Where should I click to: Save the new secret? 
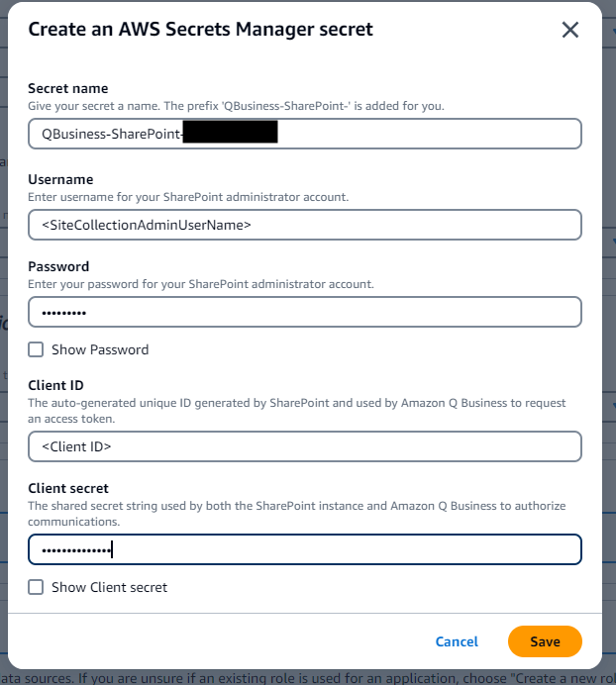pos(545,641)
